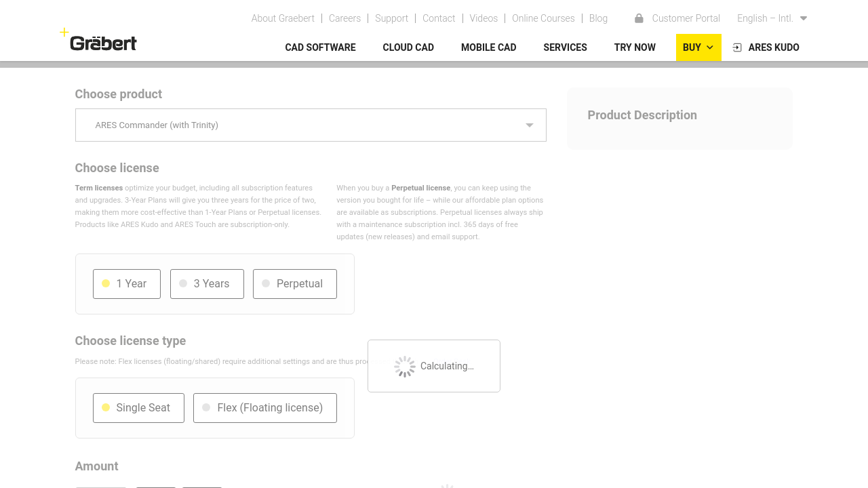868x488 pixels.
Task: Choose the Perpetual license option
Action: [295, 284]
